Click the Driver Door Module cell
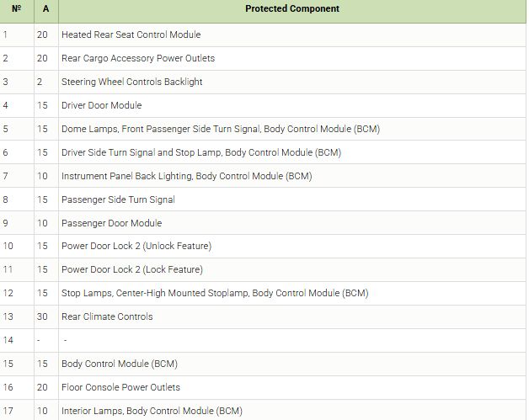Image resolution: width=529 pixels, height=420 pixels. click(101, 106)
